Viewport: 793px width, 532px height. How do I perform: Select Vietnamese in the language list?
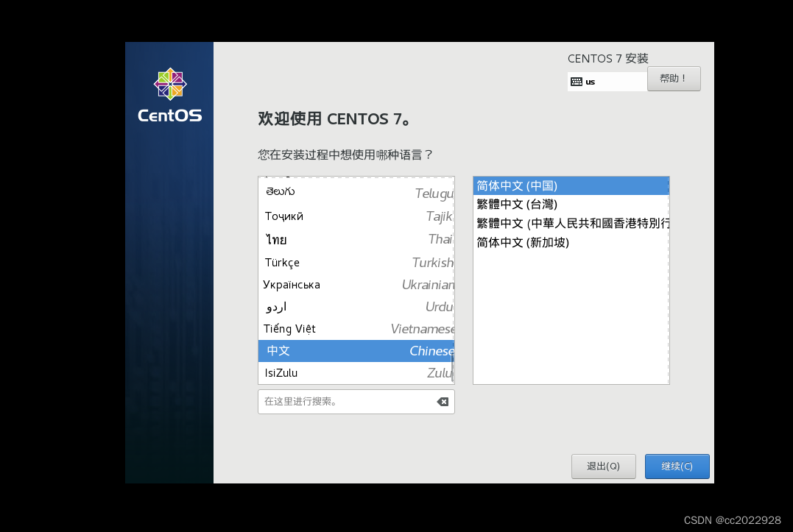pyautogui.click(x=356, y=329)
